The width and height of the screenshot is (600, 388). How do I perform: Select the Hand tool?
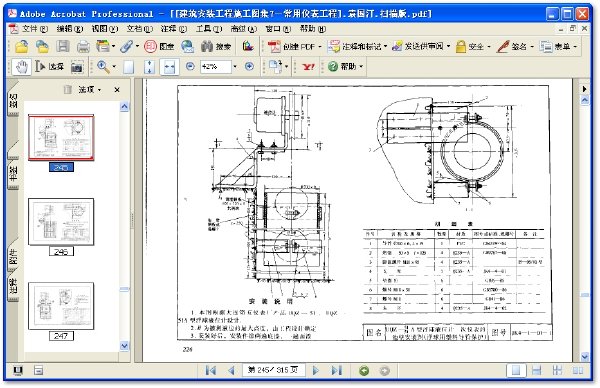[22, 67]
